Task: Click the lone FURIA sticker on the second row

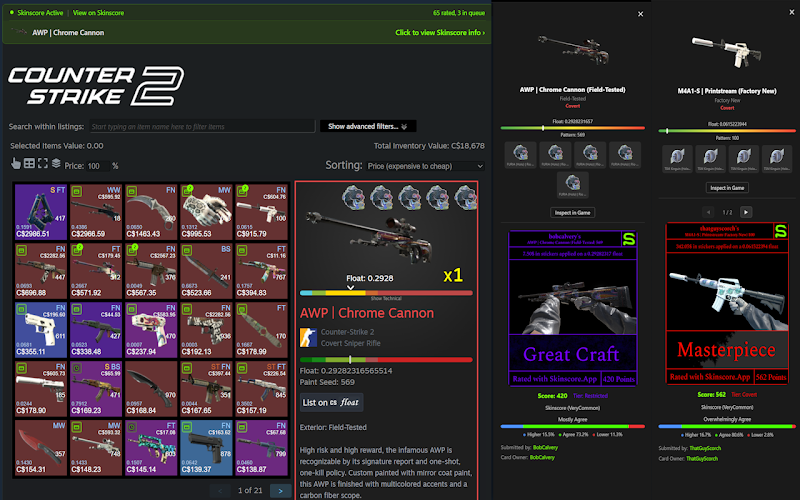Action: pyautogui.click(x=572, y=184)
